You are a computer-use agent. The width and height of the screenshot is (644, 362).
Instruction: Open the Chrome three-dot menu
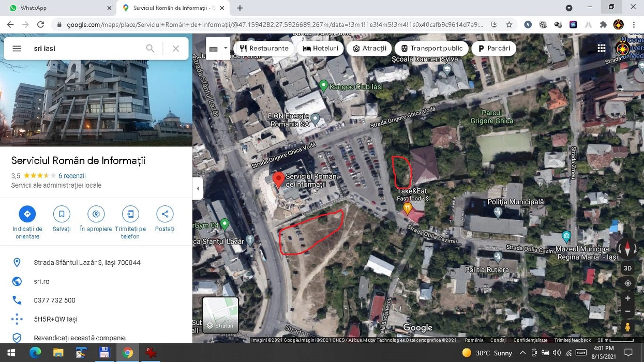pyautogui.click(x=634, y=24)
